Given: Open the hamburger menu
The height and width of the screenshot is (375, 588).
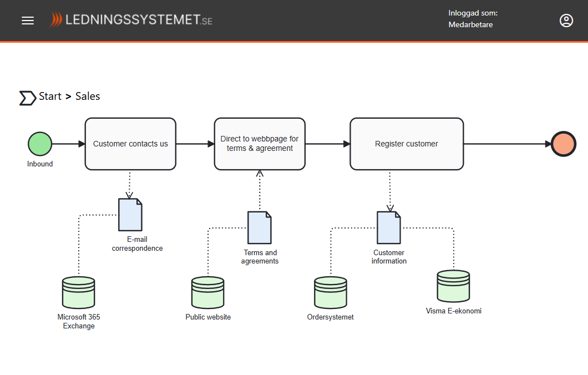Looking at the screenshot, I should pyautogui.click(x=28, y=21).
